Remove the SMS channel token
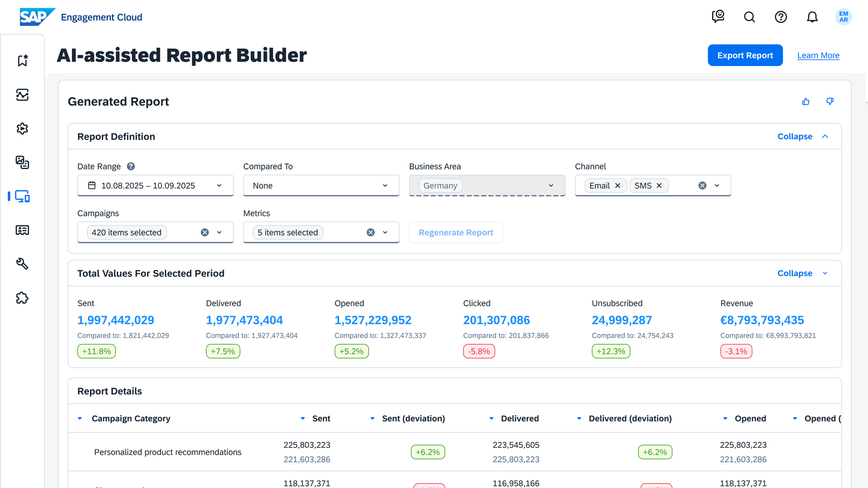 click(659, 186)
